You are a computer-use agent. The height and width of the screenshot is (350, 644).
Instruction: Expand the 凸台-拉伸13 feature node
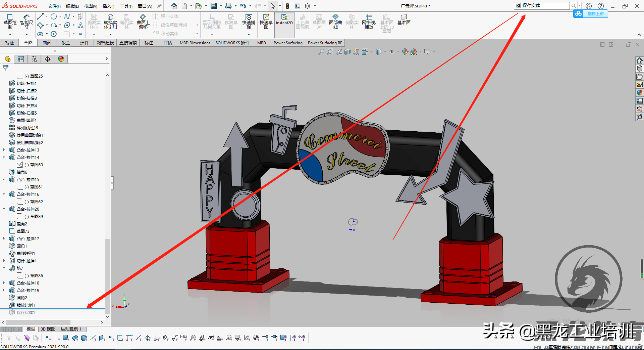point(4,150)
